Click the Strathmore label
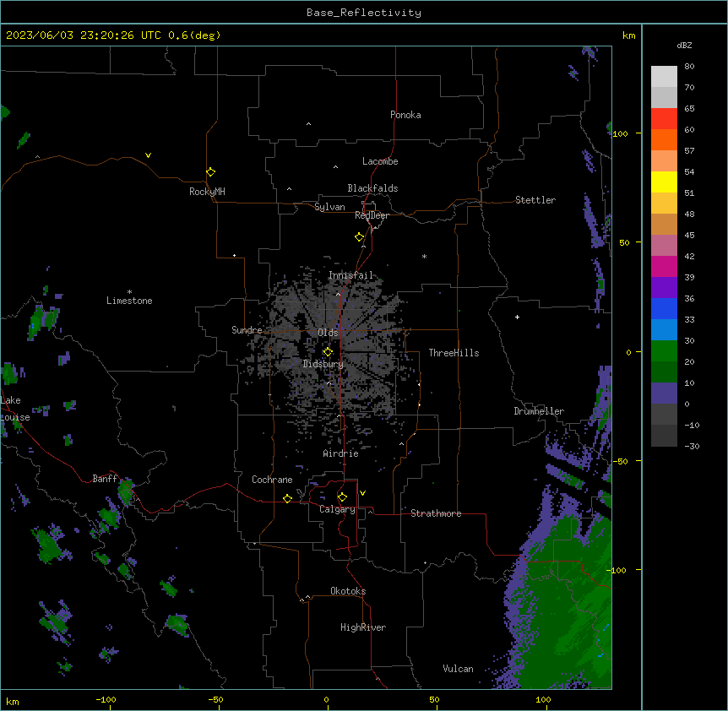Screen dimensions: 728x711 coord(436,513)
